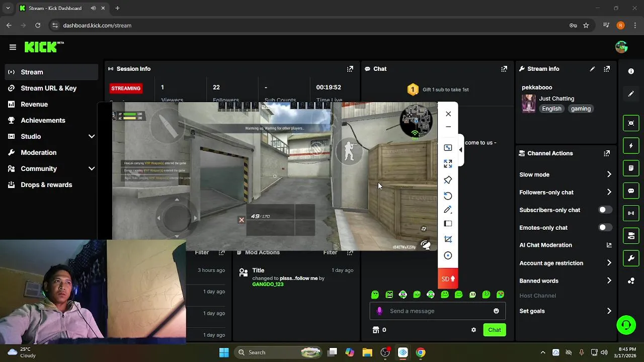
Task: Click Gift 1 sub to take 1st banner
Action: pos(438,89)
